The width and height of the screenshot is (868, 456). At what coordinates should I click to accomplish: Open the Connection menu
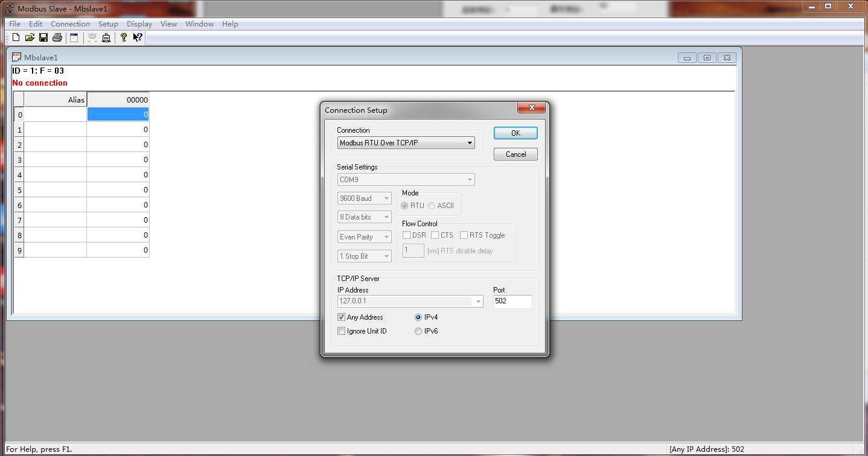pyautogui.click(x=70, y=24)
